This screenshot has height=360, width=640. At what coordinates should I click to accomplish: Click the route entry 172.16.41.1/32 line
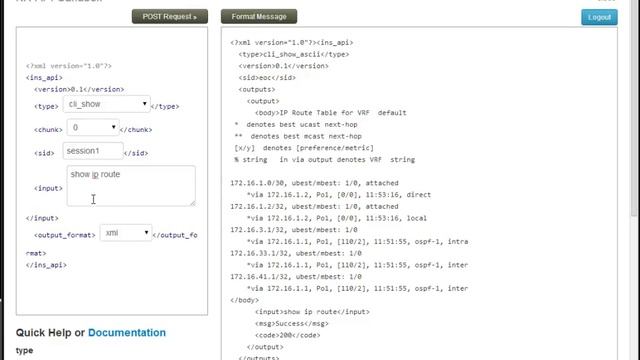coord(296,277)
